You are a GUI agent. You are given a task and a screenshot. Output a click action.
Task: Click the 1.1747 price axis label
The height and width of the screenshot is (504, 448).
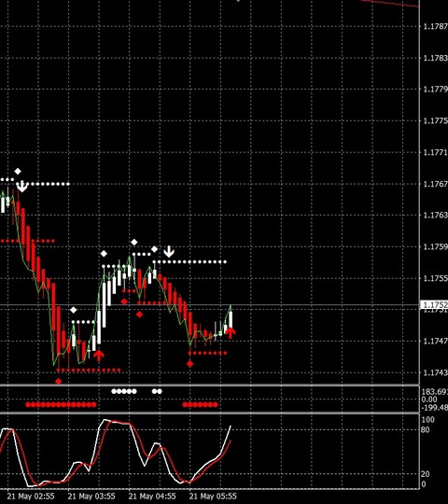[x=436, y=341]
